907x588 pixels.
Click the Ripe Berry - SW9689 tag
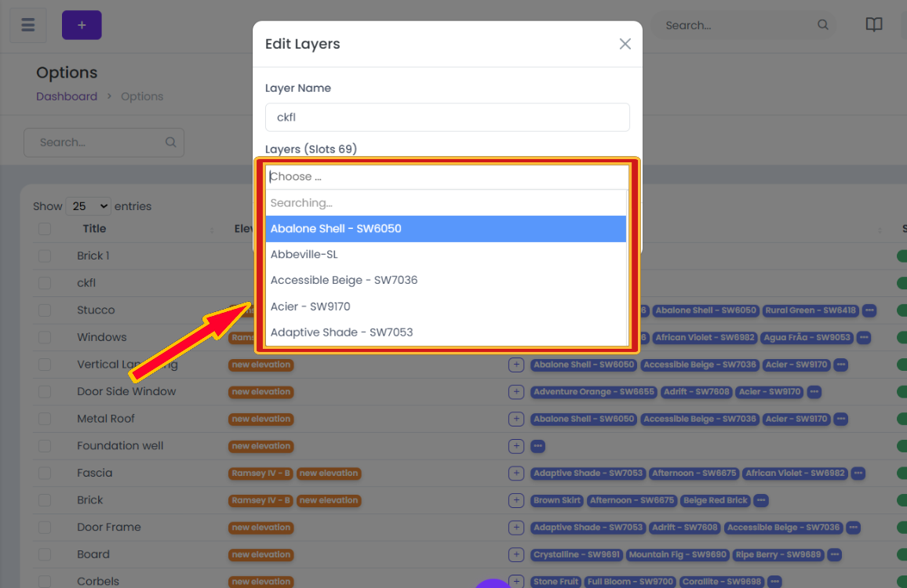[x=778, y=555]
